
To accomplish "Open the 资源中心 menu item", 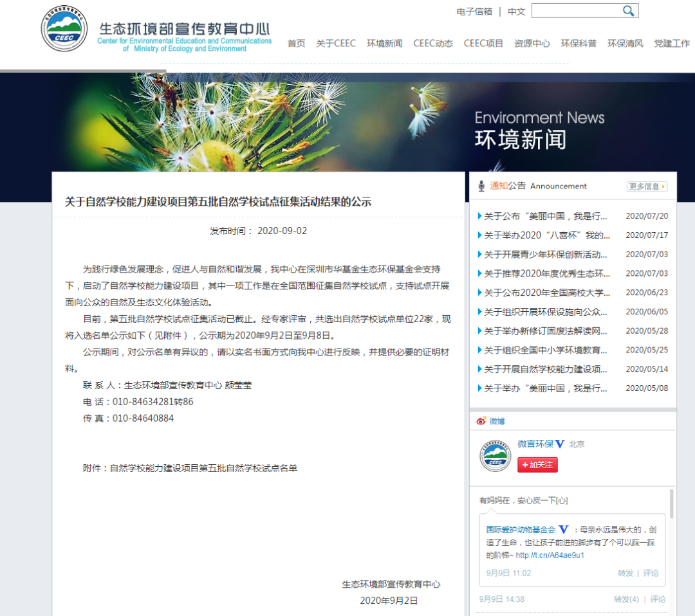I will (532, 44).
